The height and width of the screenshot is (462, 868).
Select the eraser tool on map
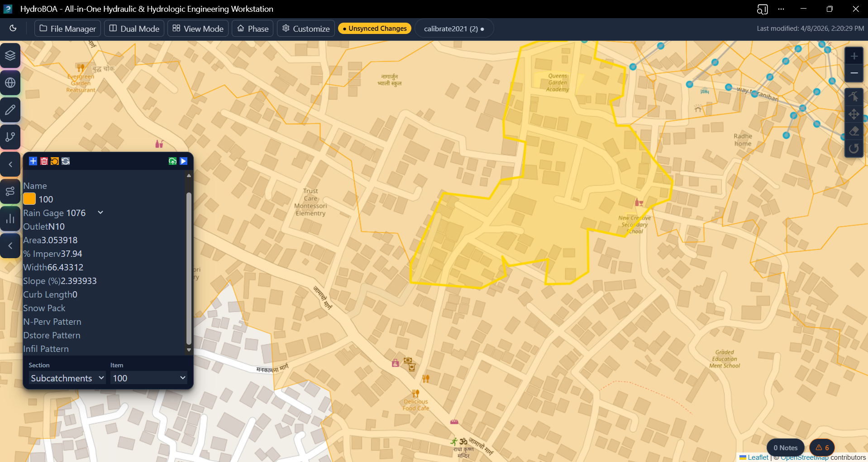click(x=854, y=131)
